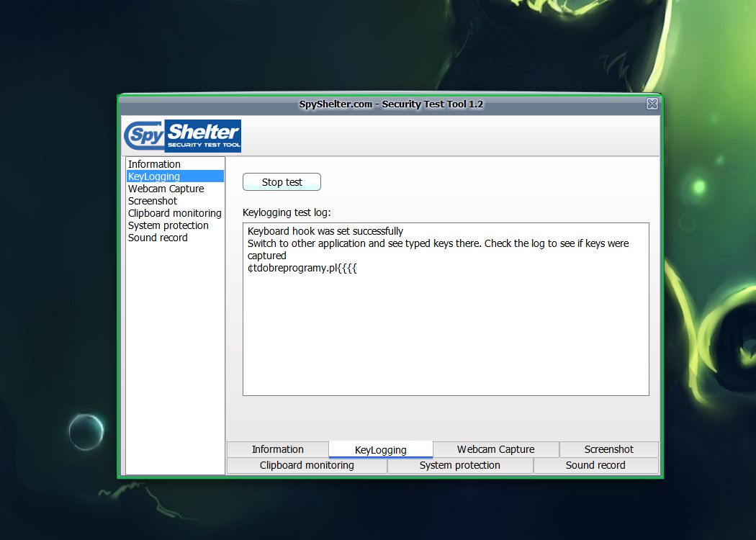Click the SpyShelter logo image
Viewport: 756px width, 540px height.
click(182, 135)
